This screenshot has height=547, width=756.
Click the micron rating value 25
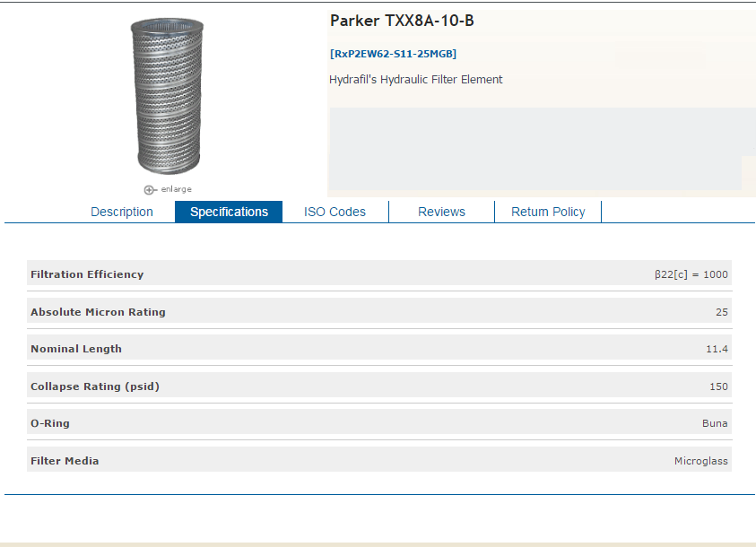pos(722,312)
